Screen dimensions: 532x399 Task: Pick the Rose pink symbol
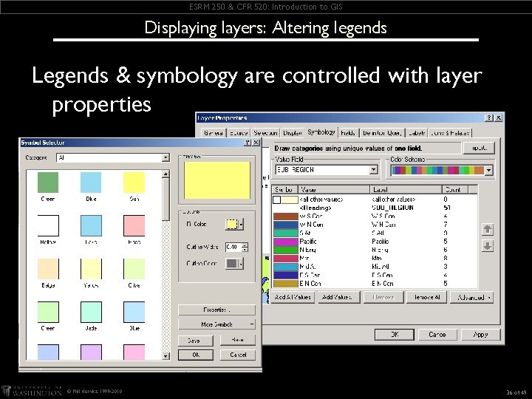click(x=134, y=225)
